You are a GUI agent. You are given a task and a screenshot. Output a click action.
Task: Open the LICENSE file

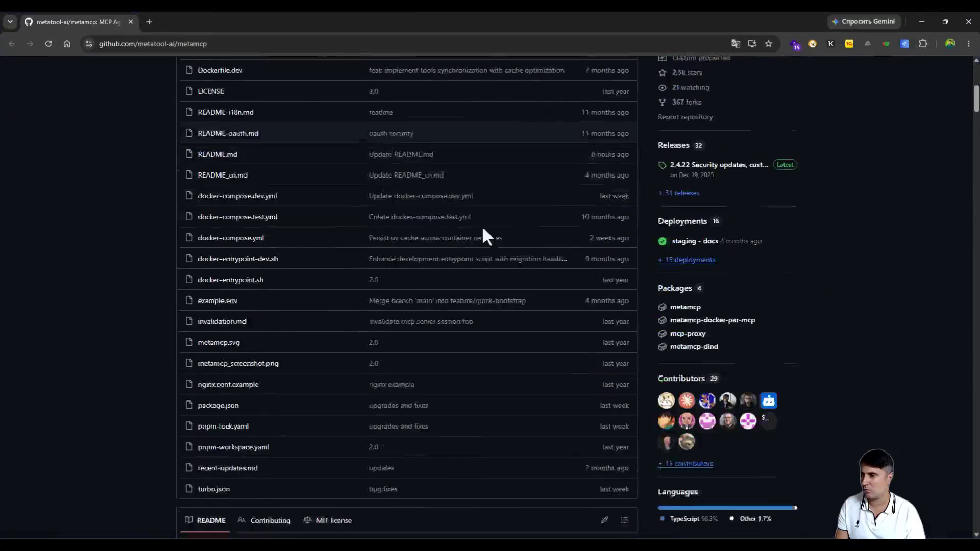(x=211, y=91)
